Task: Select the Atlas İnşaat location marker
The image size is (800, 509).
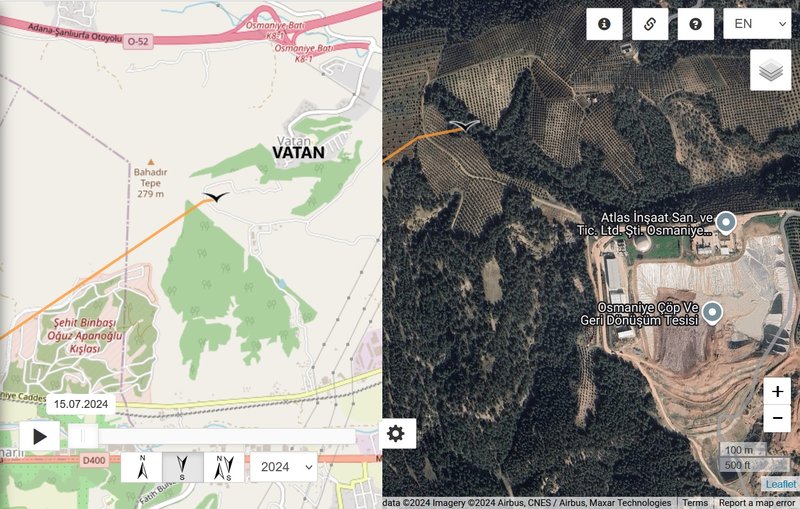Action: click(726, 223)
